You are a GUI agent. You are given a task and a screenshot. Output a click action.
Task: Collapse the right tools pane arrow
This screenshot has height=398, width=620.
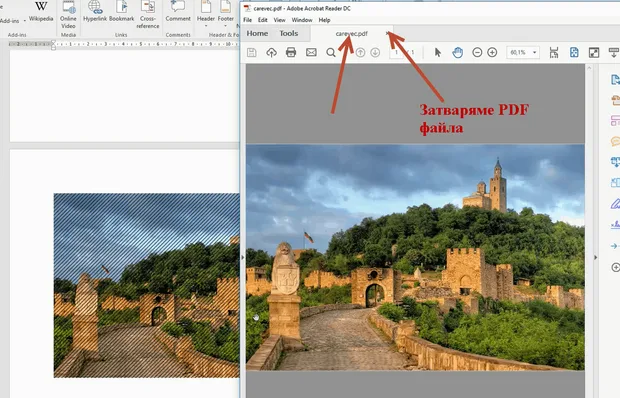pyautogui.click(x=595, y=257)
